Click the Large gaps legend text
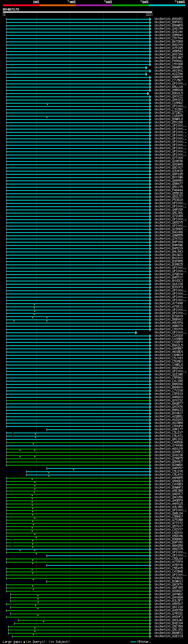 pyautogui.click(x=12, y=642)
